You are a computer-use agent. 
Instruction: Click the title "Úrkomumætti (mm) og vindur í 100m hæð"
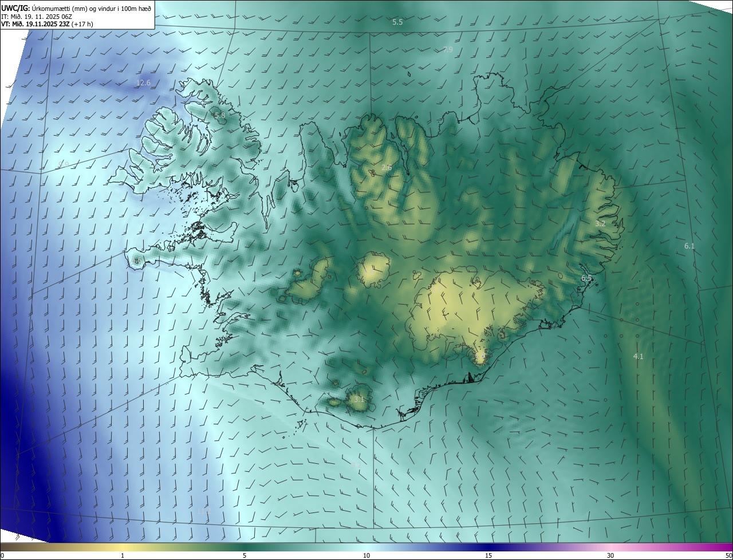tap(91, 8)
